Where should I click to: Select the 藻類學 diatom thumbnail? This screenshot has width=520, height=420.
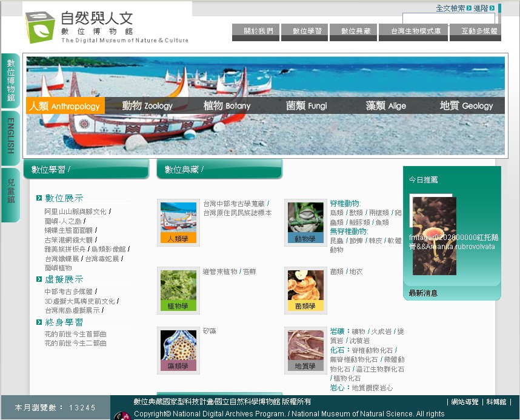click(178, 348)
